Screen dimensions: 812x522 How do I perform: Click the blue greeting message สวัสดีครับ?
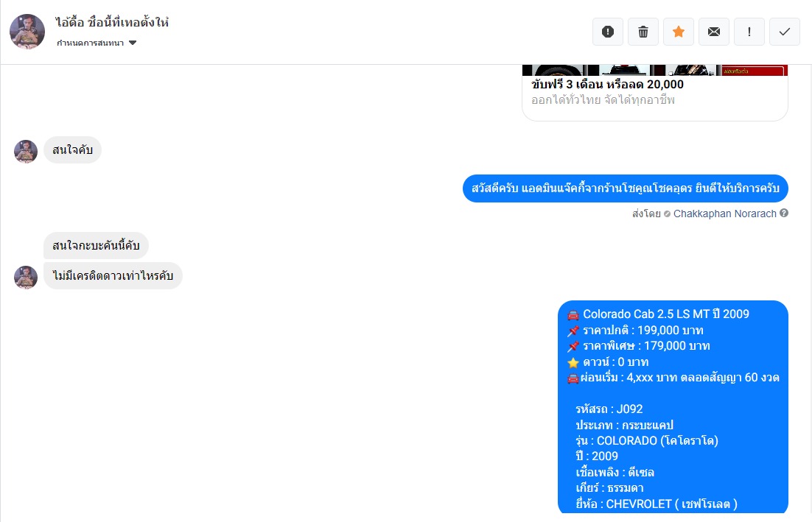625,188
